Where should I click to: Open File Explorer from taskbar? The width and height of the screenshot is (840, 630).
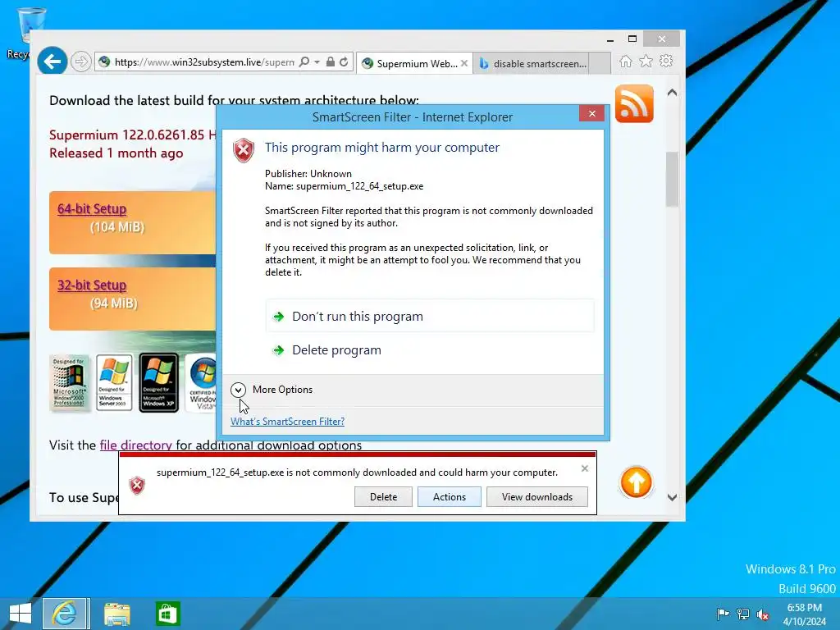pyautogui.click(x=116, y=614)
